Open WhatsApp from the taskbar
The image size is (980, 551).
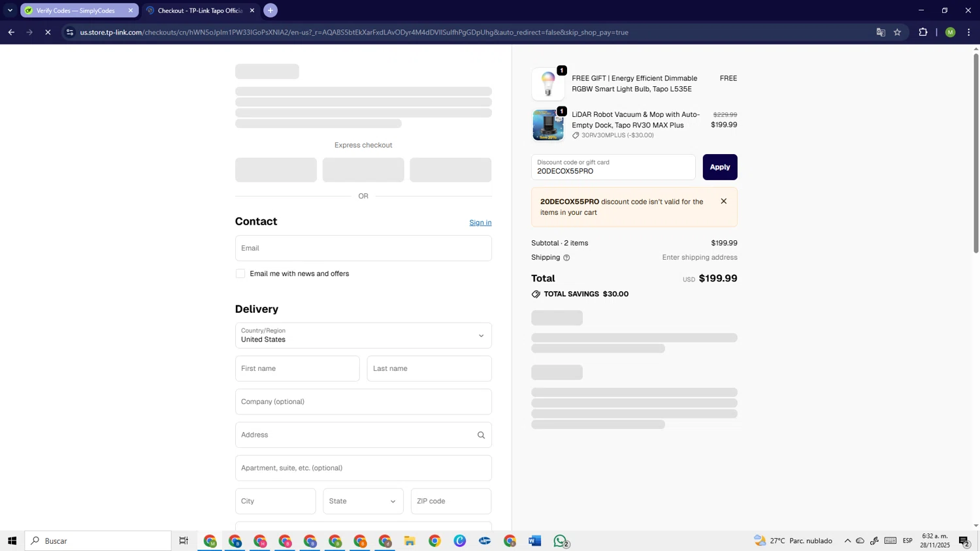(x=561, y=541)
